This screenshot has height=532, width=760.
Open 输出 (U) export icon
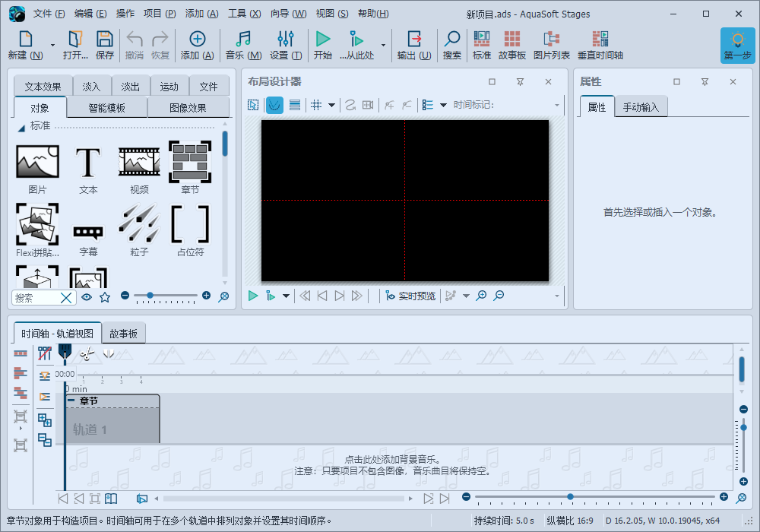(414, 45)
